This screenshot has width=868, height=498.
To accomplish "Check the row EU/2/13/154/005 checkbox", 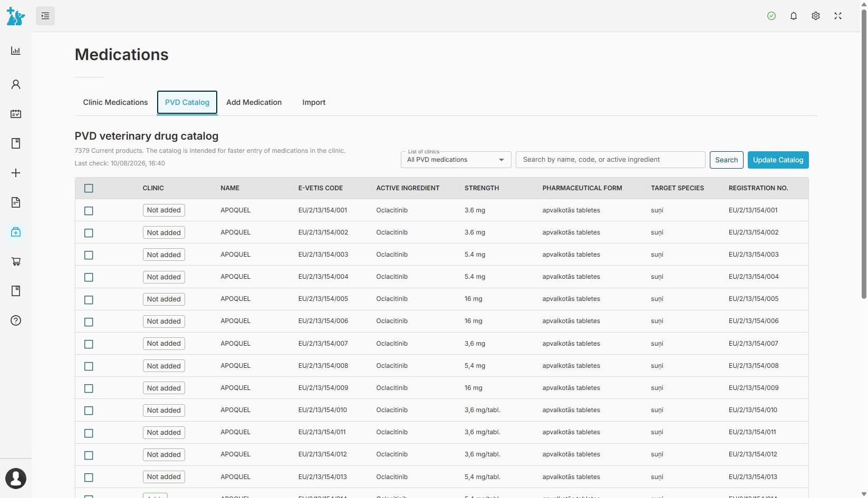I will click(x=89, y=300).
